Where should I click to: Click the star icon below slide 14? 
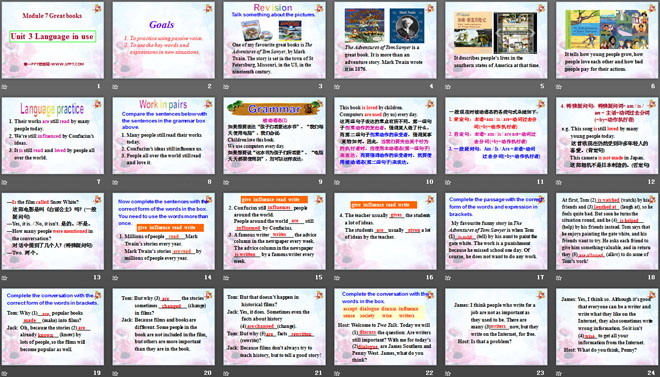click(x=115, y=278)
